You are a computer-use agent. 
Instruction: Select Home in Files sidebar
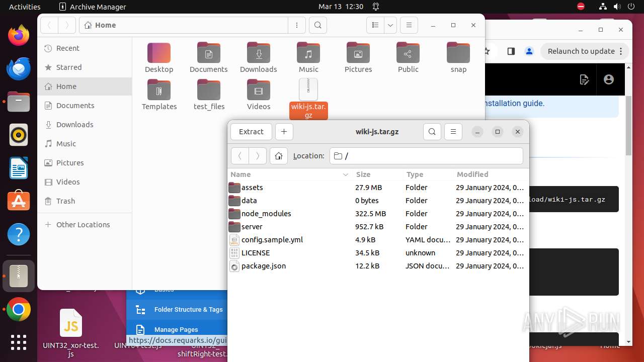pos(85,86)
